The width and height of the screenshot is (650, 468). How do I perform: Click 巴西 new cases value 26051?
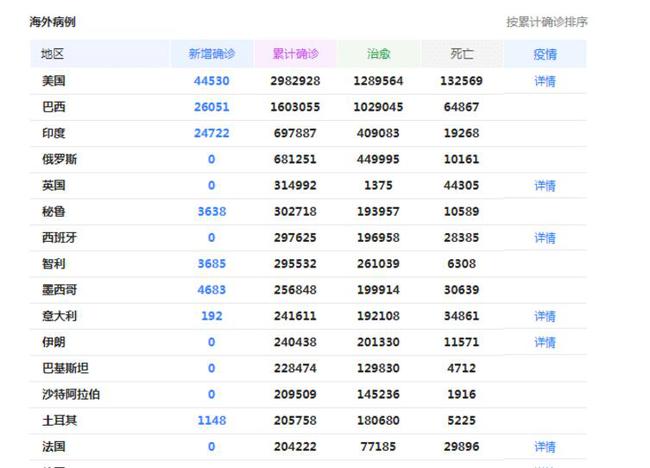211,107
